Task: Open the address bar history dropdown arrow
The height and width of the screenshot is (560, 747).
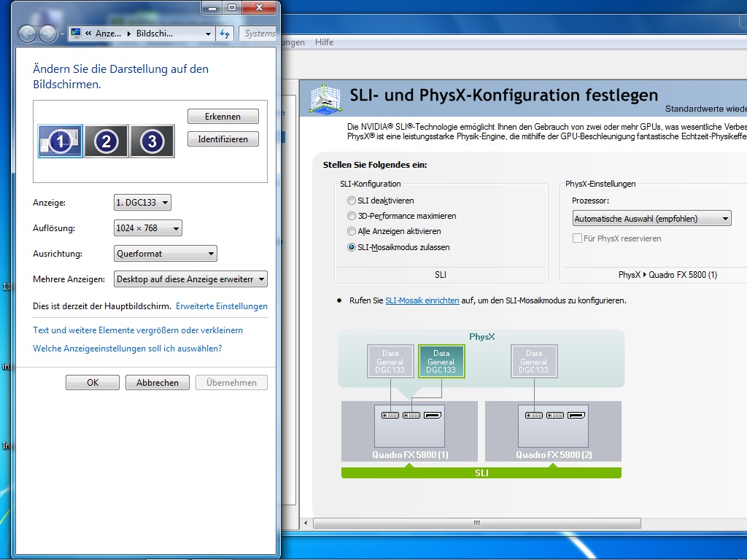Action: [x=208, y=34]
